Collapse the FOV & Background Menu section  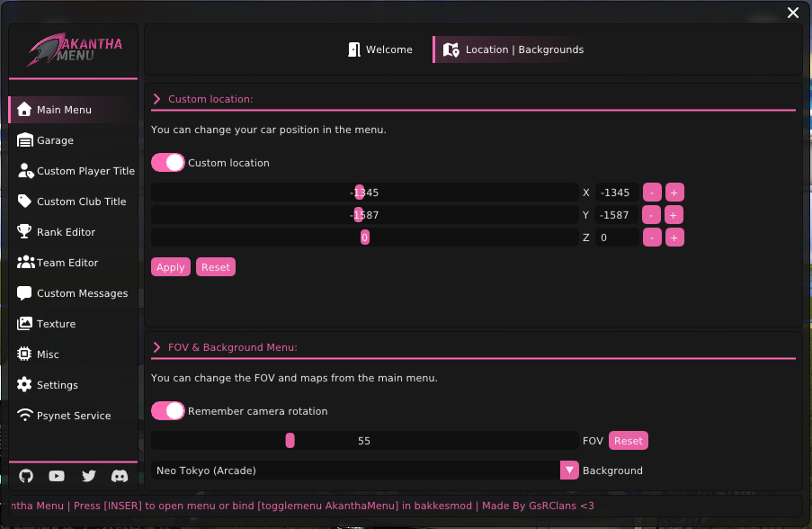[x=156, y=347]
